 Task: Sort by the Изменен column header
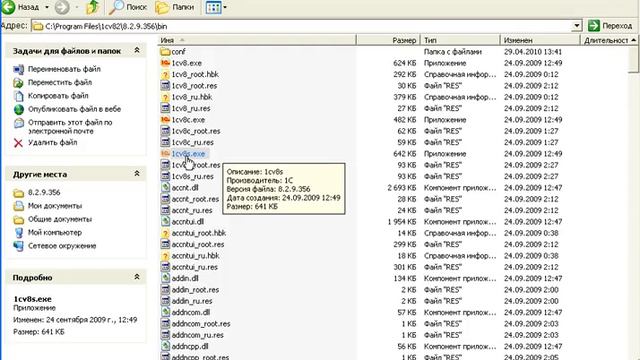coord(540,40)
